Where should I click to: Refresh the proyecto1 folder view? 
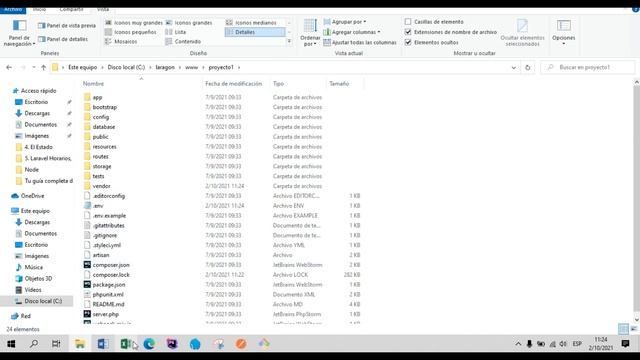coord(527,67)
